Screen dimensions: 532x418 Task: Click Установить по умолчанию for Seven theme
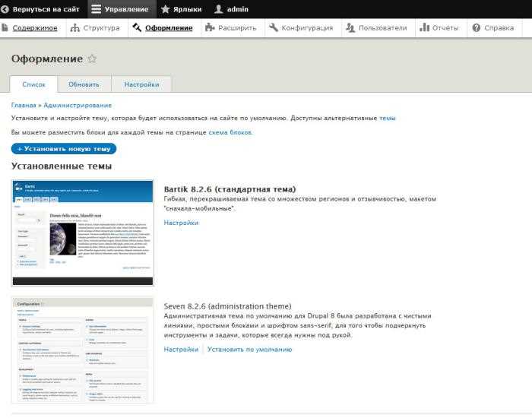pos(249,350)
